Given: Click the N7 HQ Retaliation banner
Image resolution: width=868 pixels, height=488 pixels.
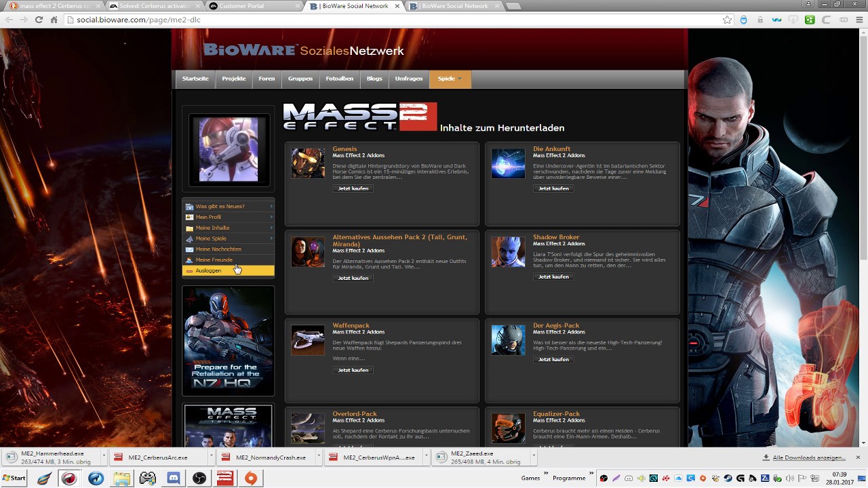Looking at the screenshot, I should (x=229, y=340).
